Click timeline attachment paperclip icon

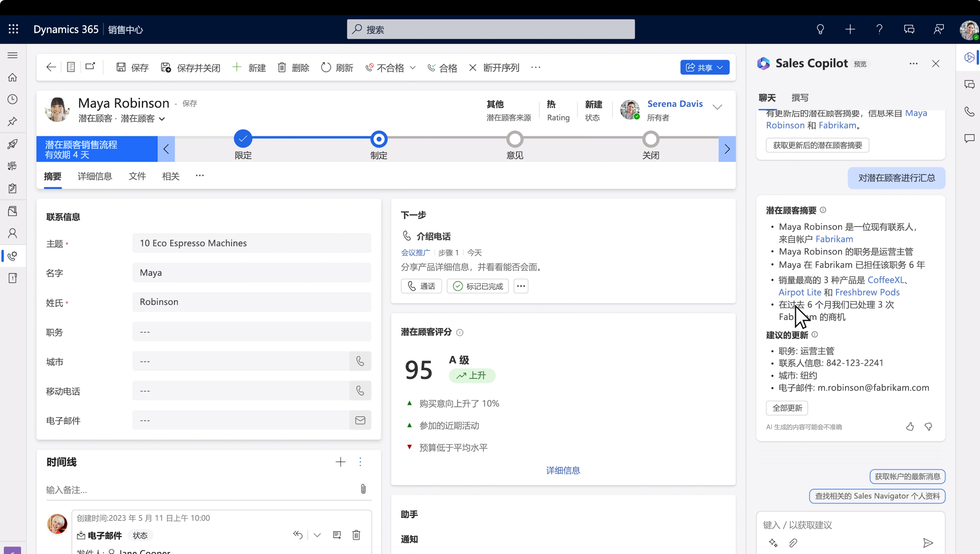pos(363,489)
